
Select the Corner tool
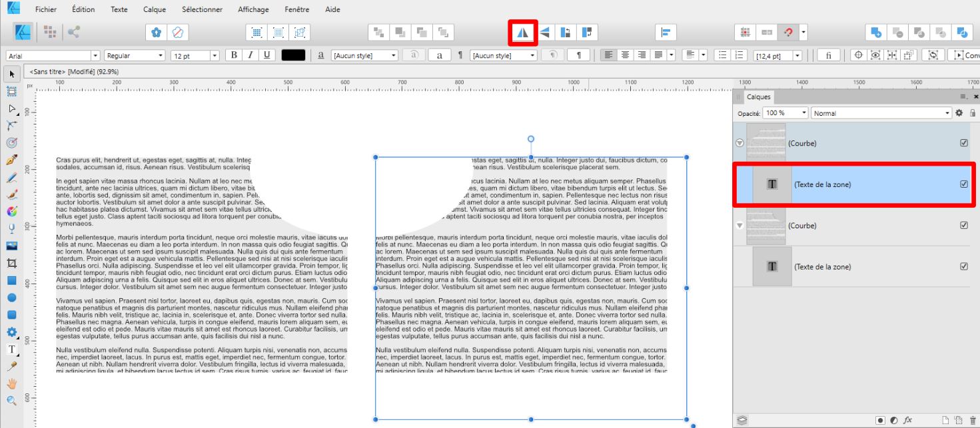[x=11, y=124]
